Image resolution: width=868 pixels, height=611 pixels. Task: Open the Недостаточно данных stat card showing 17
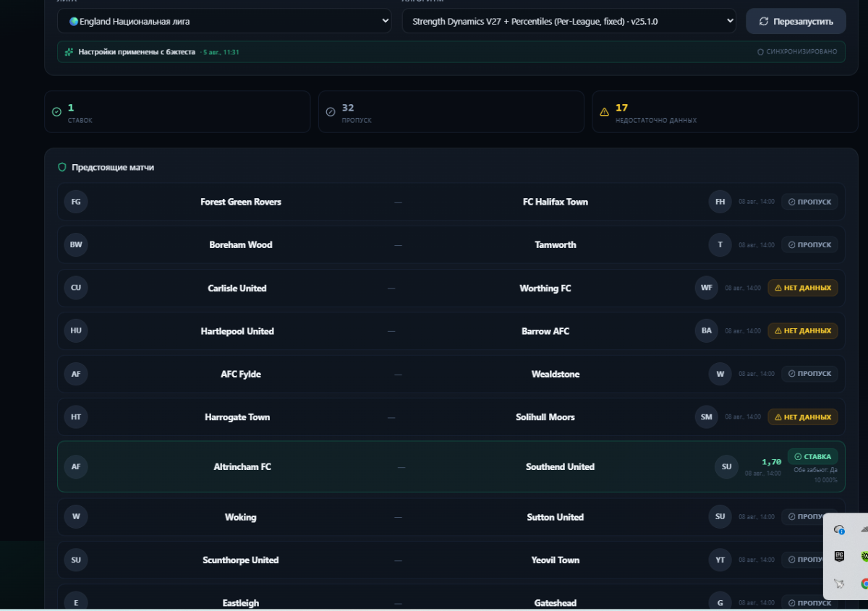click(725, 111)
